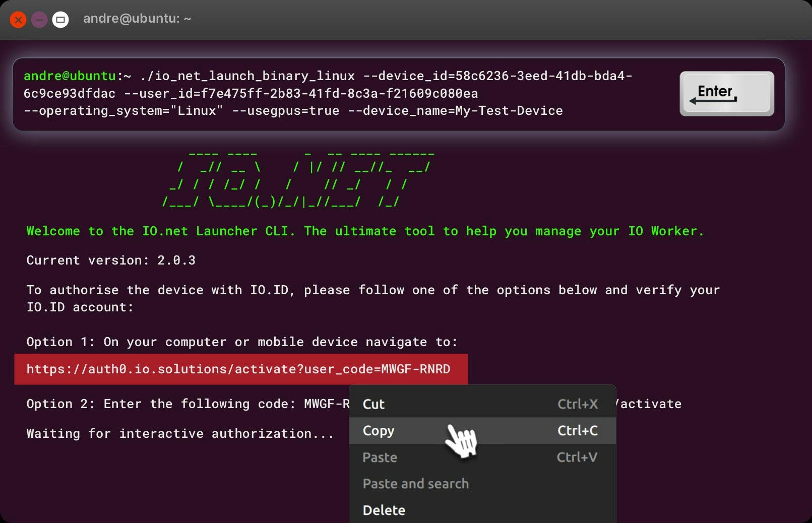This screenshot has height=523, width=812.
Task: Select Cut in the context menu
Action: pyautogui.click(x=482, y=404)
